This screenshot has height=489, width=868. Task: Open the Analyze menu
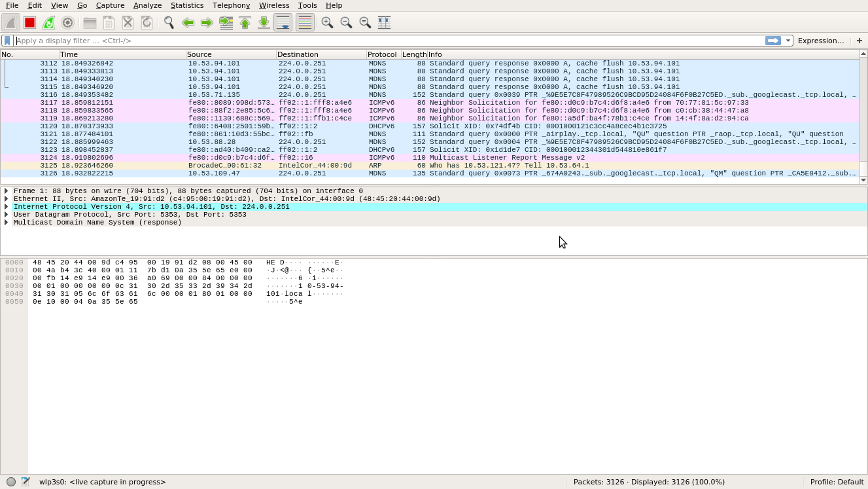[x=147, y=5]
